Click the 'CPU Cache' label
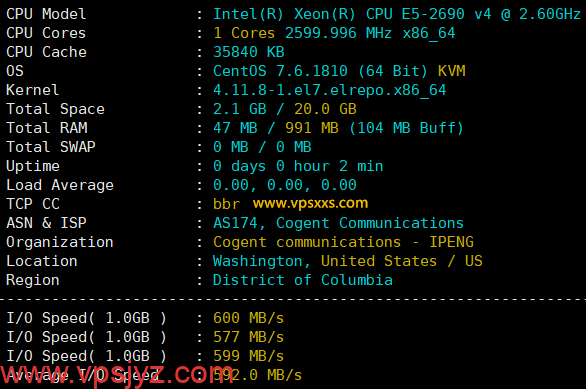The image size is (586, 389). click(x=46, y=52)
